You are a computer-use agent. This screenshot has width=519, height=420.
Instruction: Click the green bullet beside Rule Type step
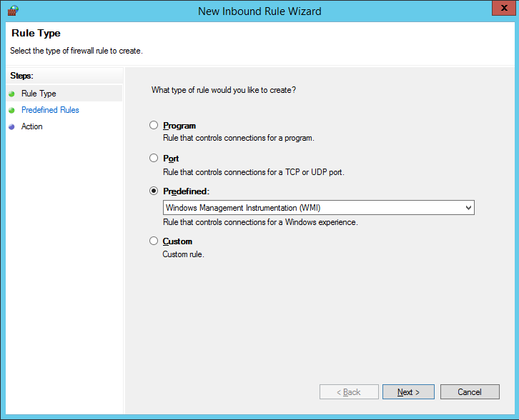point(12,94)
